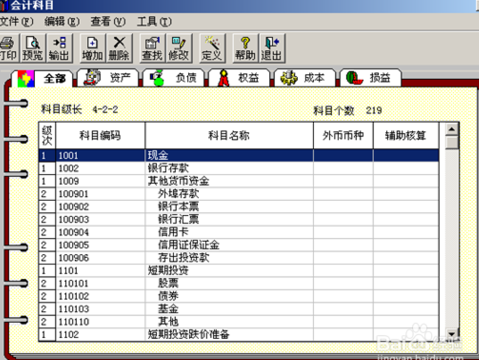Add a new account with 增加
Viewport: 479px width, 360px height.
click(x=92, y=48)
